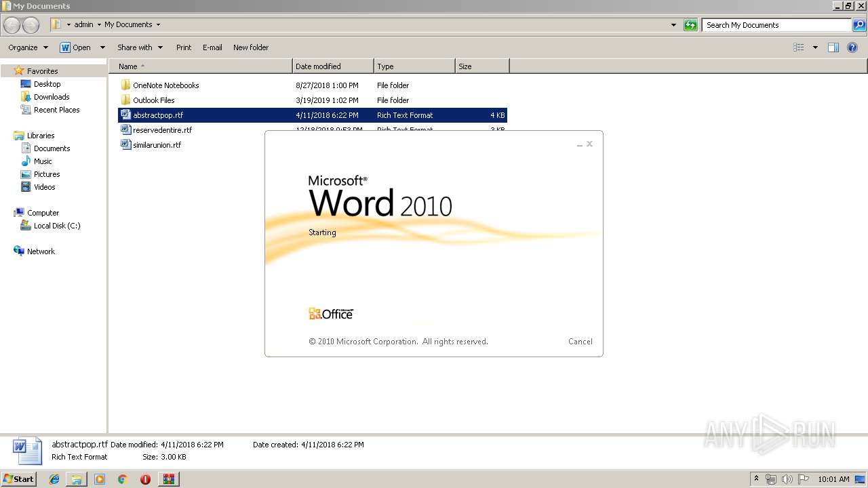Open the Documents library
Screen dimensions: 868x488
52,148
